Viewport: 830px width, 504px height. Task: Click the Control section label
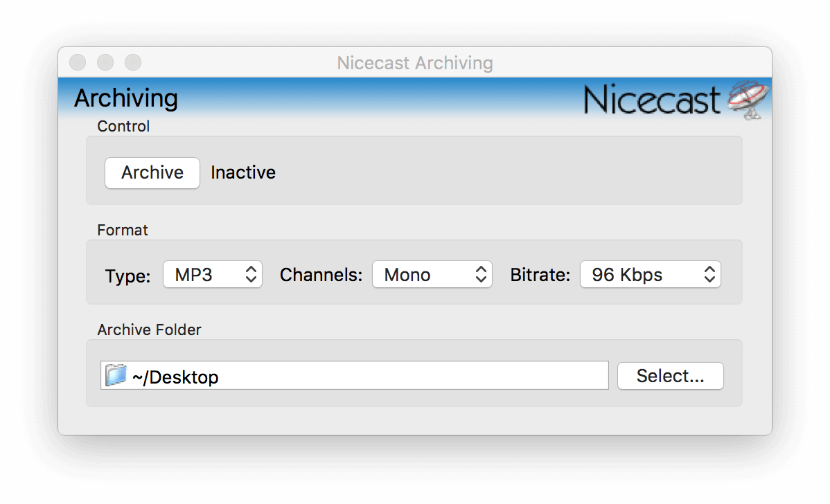123,127
